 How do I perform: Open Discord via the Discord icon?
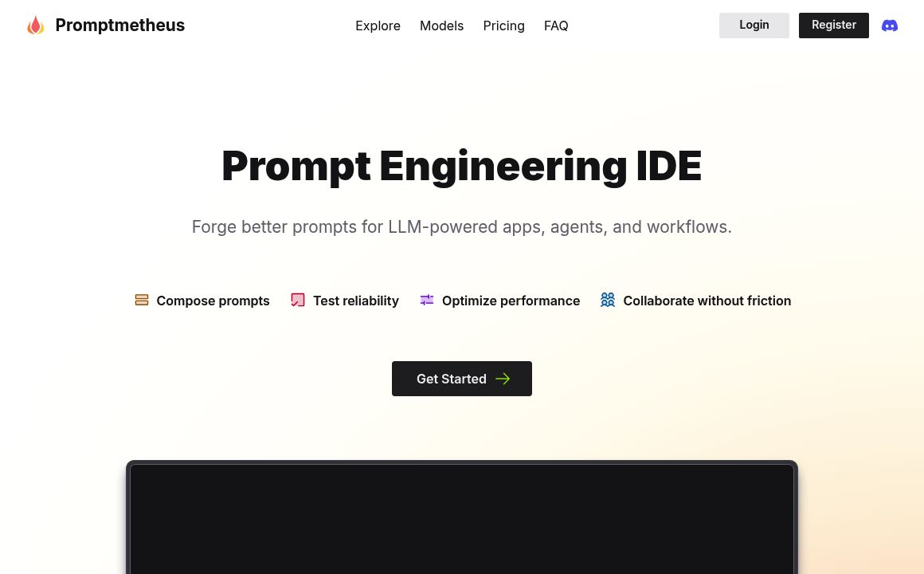(890, 26)
